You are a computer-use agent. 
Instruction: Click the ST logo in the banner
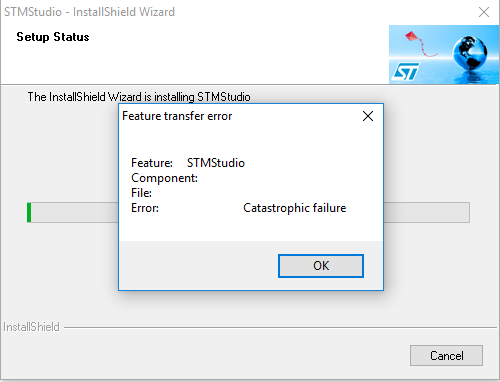click(405, 72)
